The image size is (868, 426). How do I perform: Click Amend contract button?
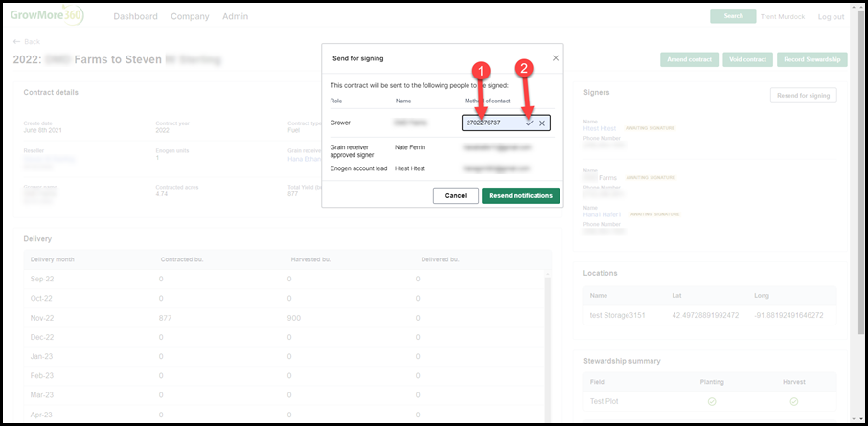[x=689, y=59]
